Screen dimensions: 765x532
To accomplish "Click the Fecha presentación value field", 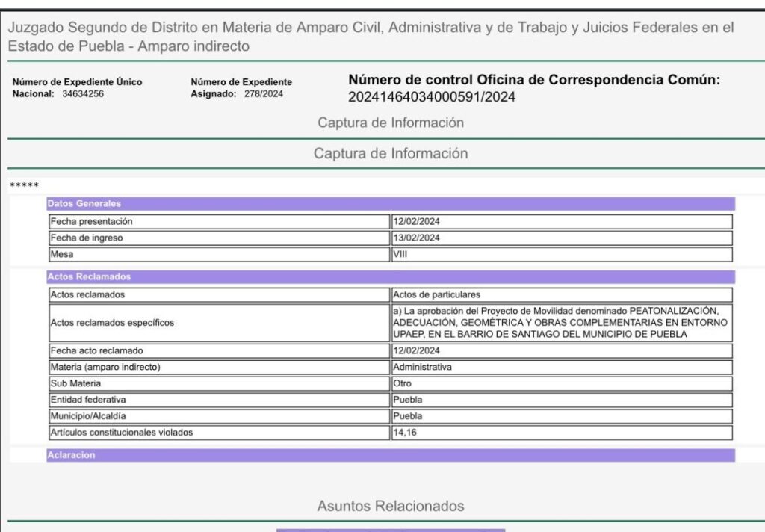I will (x=562, y=222).
